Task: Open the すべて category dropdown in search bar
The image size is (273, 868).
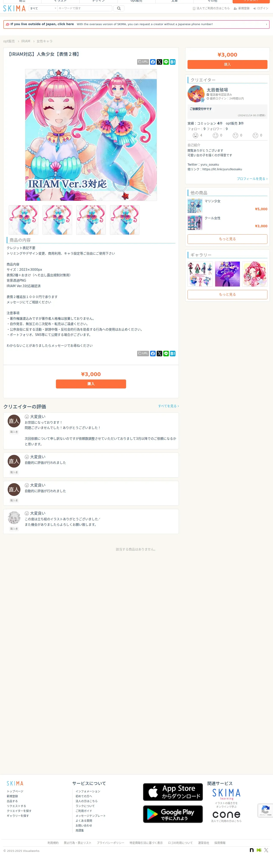Action: tap(43, 9)
